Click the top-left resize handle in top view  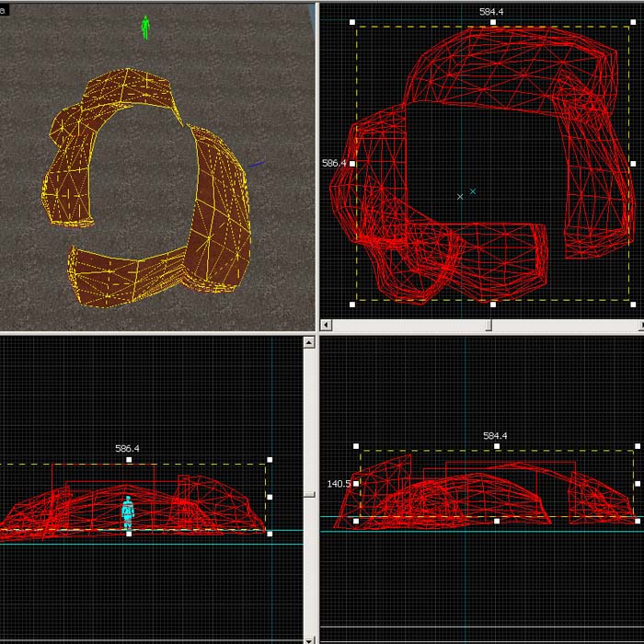[x=352, y=22]
